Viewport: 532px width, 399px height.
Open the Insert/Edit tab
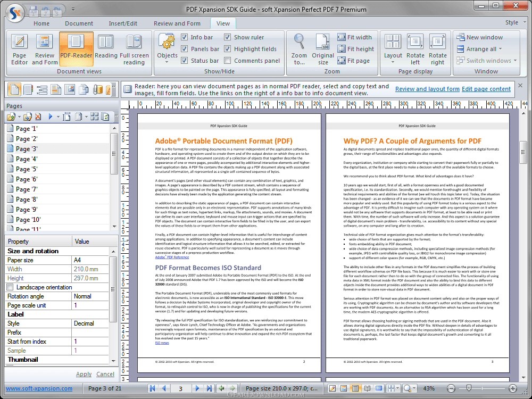pos(123,23)
